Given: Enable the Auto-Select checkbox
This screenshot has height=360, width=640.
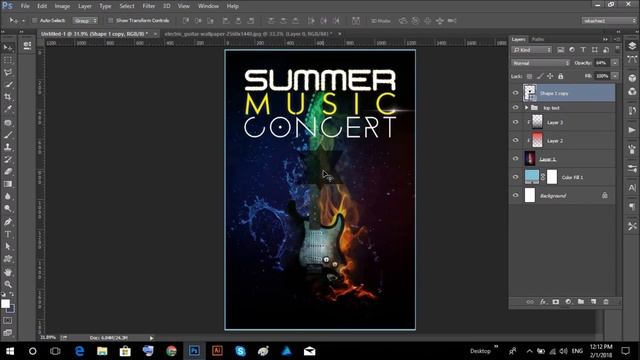Looking at the screenshot, I should point(35,20).
